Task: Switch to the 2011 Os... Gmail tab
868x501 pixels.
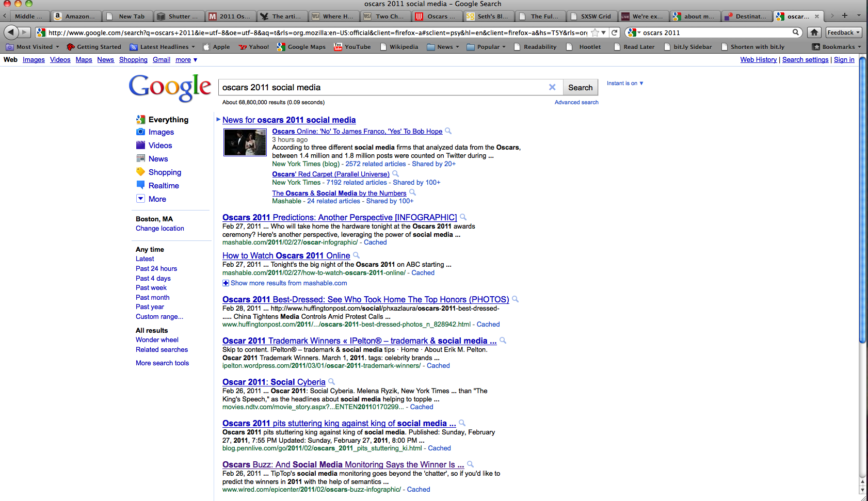Action: point(230,17)
